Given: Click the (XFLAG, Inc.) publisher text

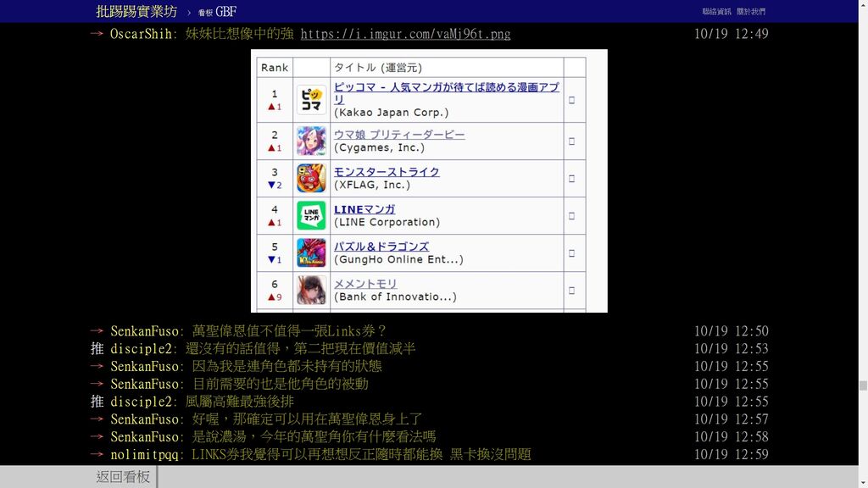Looking at the screenshot, I should pyautogui.click(x=372, y=185).
